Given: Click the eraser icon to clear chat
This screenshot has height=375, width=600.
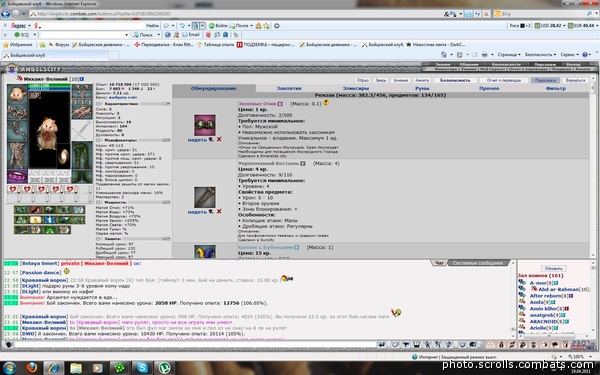Looking at the screenshot, I should click(395, 345).
